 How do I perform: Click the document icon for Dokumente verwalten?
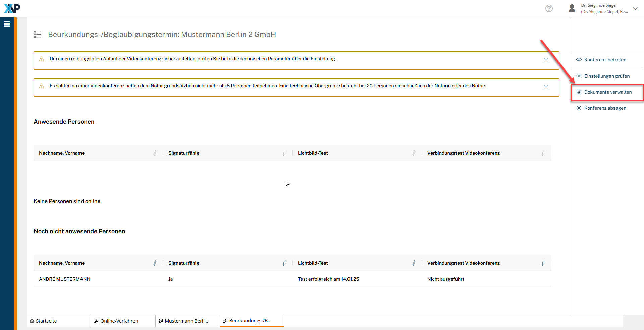pos(579,92)
